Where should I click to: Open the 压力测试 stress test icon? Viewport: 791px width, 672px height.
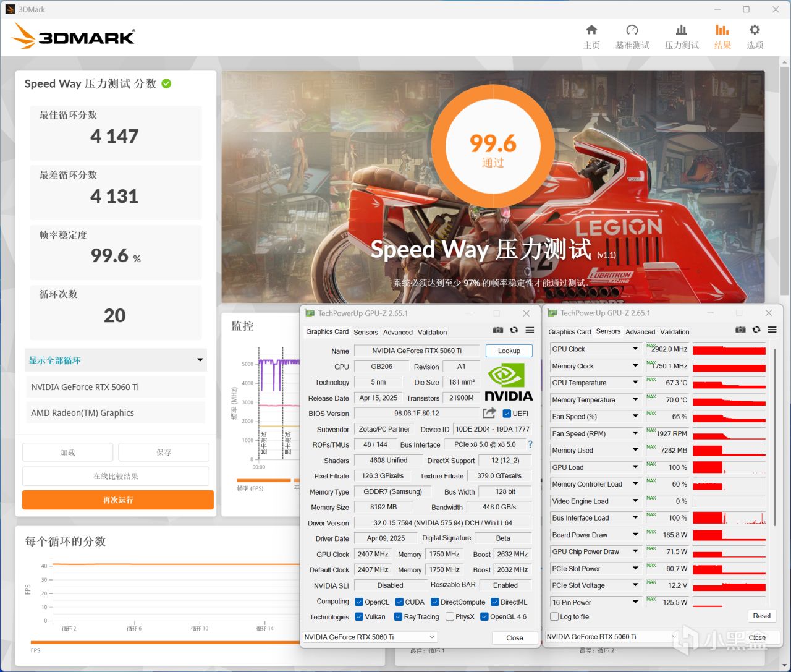pyautogui.click(x=681, y=30)
